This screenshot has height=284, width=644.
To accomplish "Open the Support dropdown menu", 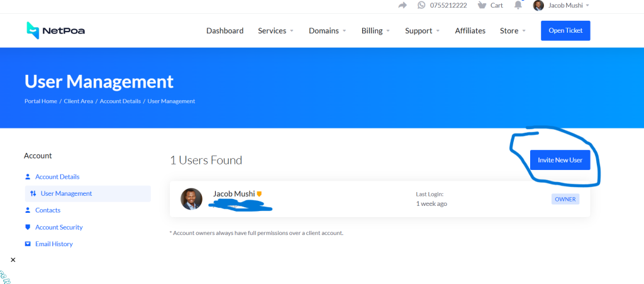I will [x=422, y=31].
